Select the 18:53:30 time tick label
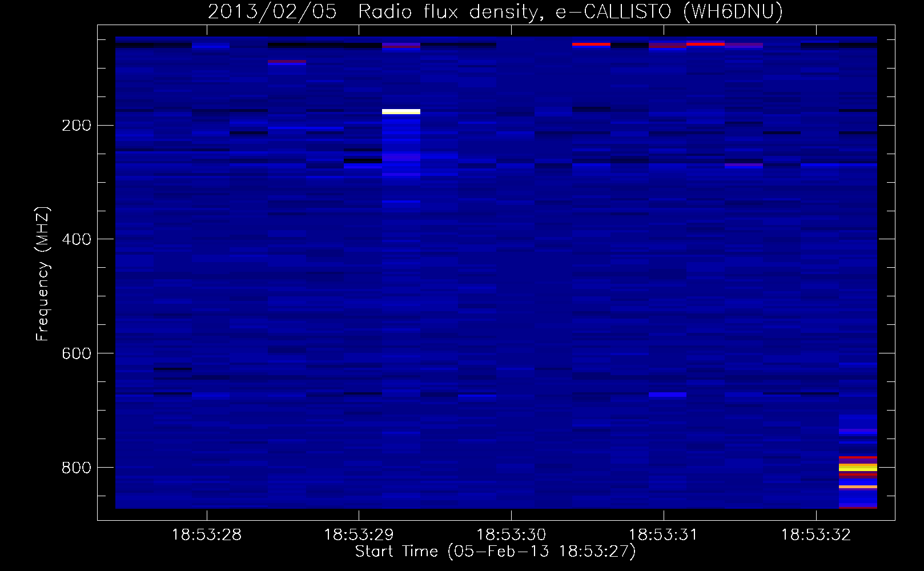 (x=511, y=535)
